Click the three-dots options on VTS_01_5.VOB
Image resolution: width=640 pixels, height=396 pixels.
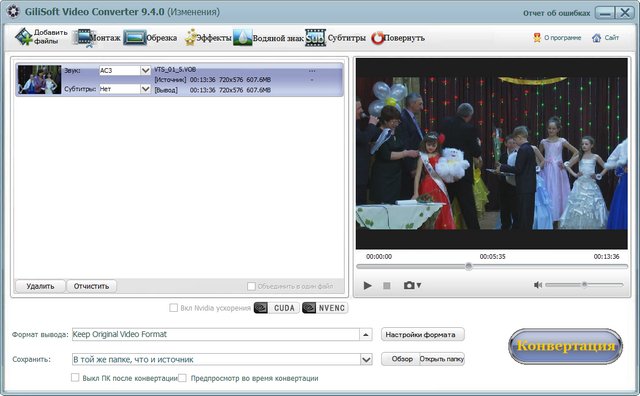coord(312,71)
